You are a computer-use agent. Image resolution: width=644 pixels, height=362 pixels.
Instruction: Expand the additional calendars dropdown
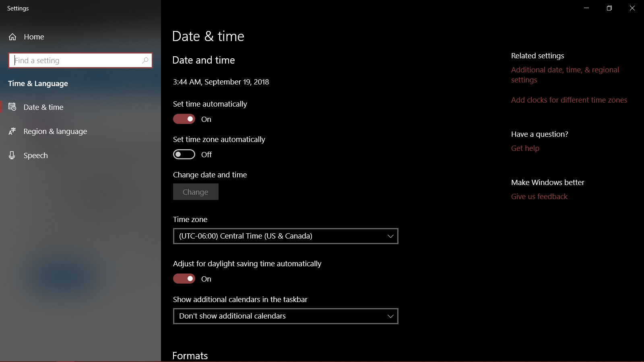(286, 316)
